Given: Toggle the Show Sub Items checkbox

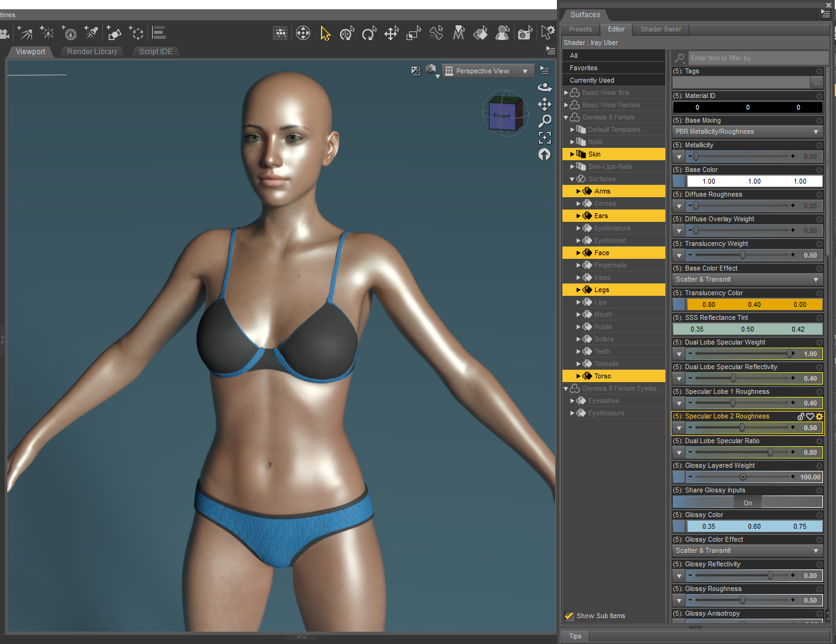Looking at the screenshot, I should pos(569,616).
